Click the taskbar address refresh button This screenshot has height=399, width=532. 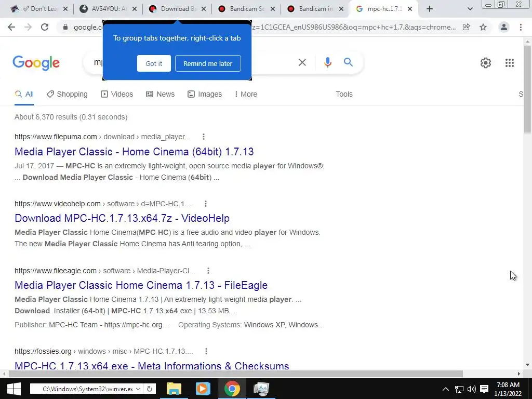[149, 389]
